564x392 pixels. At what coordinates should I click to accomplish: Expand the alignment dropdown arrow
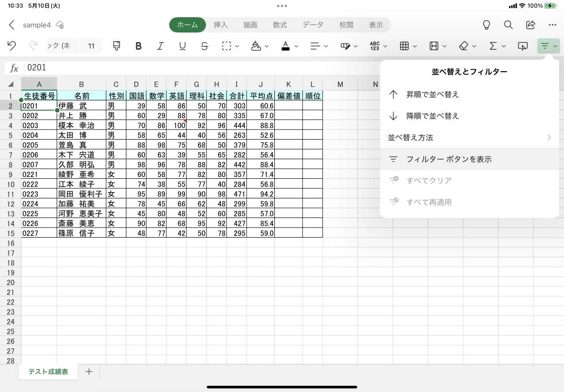pyautogui.click(x=326, y=46)
